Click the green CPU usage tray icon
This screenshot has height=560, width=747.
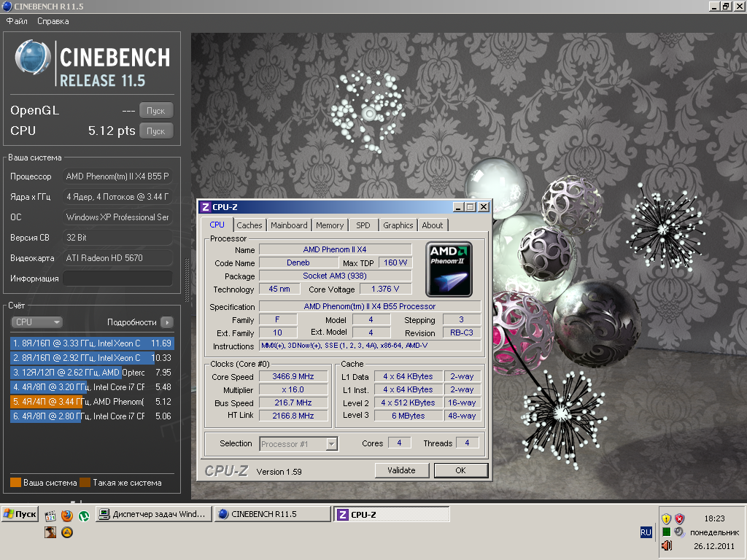[x=666, y=532]
